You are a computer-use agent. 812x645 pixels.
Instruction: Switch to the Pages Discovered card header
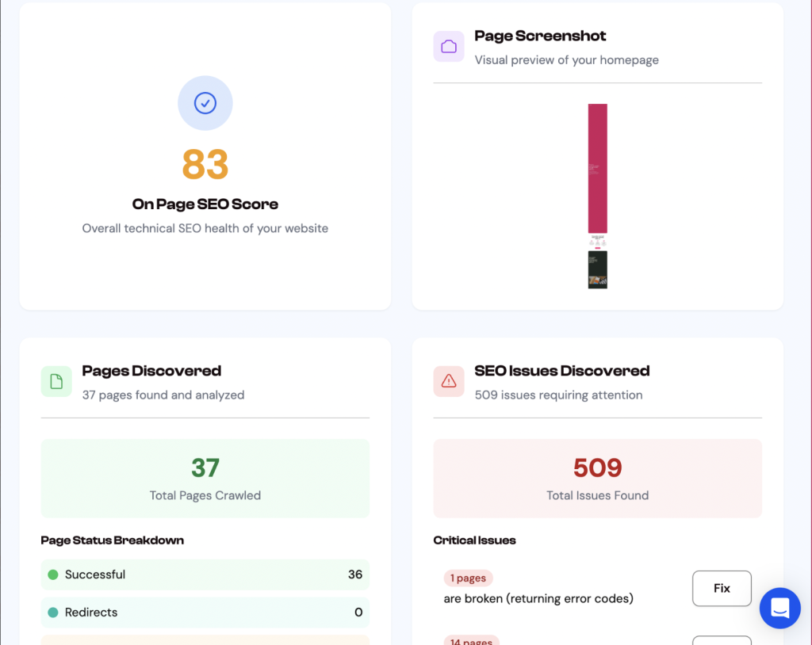tap(151, 370)
